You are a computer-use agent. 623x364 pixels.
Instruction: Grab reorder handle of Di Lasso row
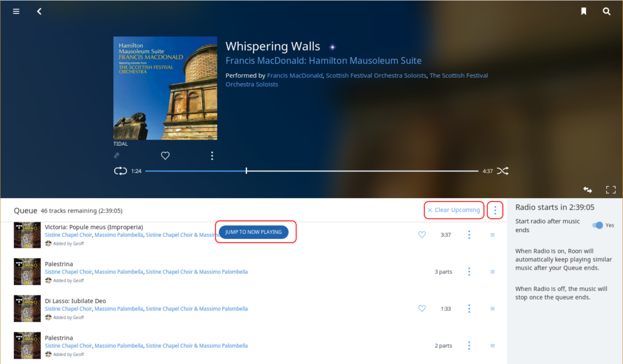492,309
